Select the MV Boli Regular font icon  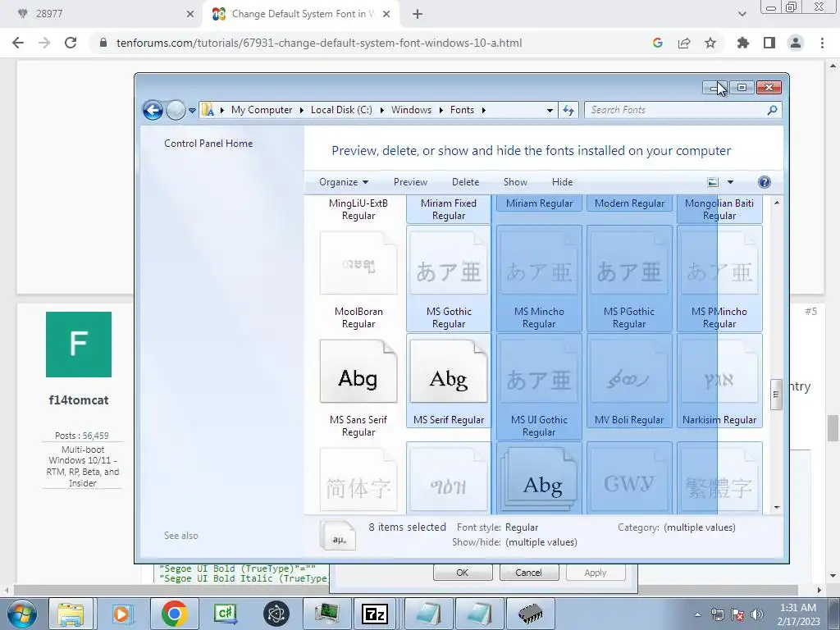coord(629,372)
